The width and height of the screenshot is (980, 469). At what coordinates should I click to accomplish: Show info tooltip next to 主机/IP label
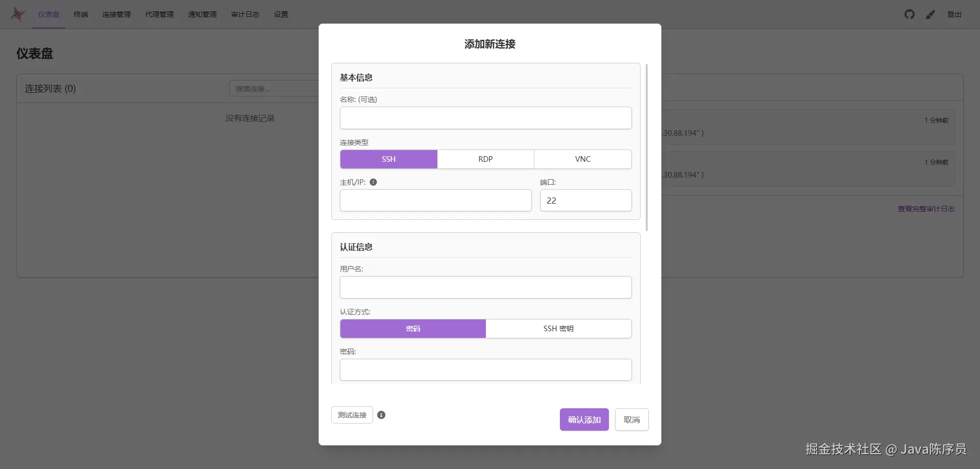tap(373, 182)
